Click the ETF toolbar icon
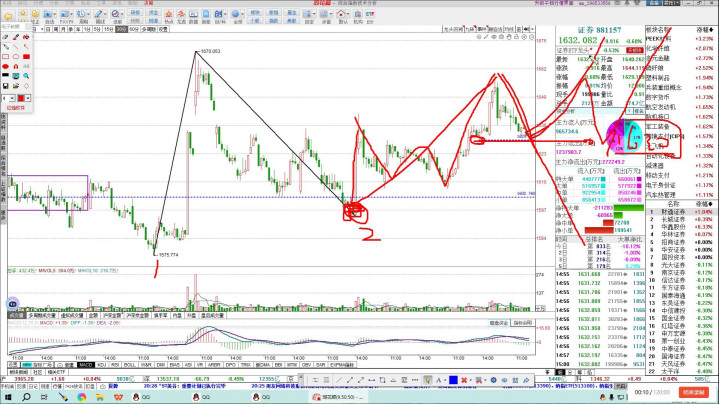Viewport: 719px width, 404px height. tap(370, 16)
